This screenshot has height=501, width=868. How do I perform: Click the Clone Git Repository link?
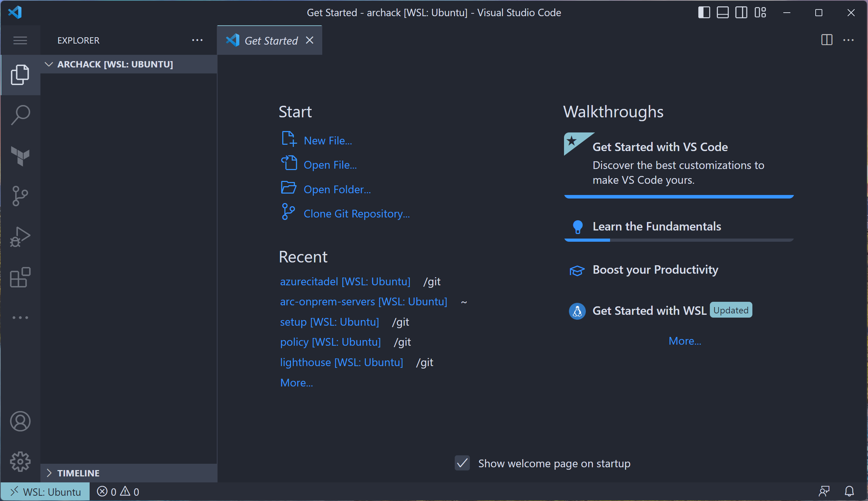click(x=356, y=214)
